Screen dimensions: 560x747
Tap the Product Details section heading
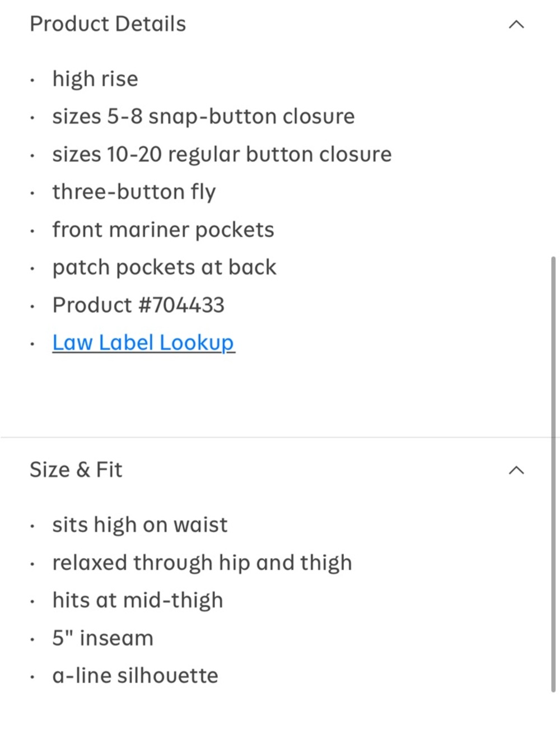coord(108,24)
